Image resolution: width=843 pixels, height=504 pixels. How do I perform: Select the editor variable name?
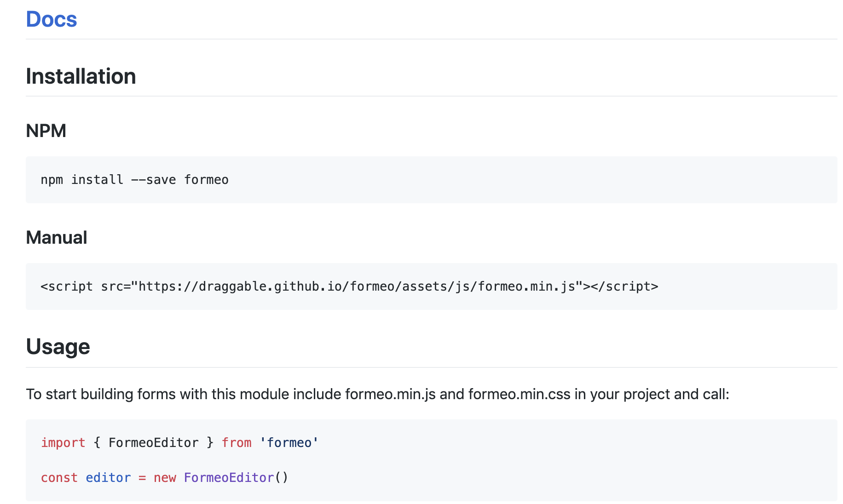108,477
